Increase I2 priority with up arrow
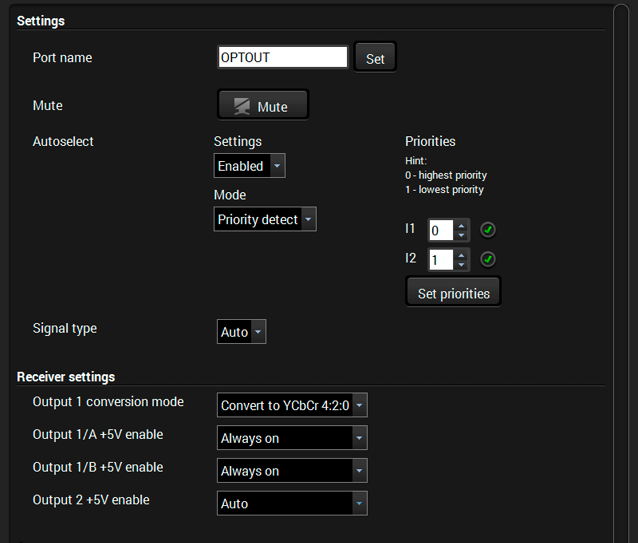Image resolution: width=638 pixels, height=543 pixels. pos(461,255)
